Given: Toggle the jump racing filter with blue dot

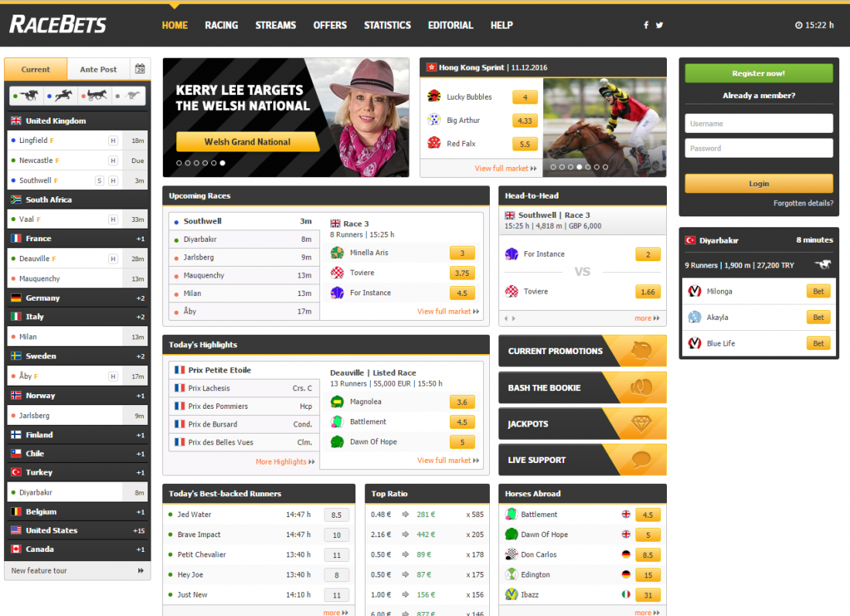Looking at the screenshot, I should (60, 96).
